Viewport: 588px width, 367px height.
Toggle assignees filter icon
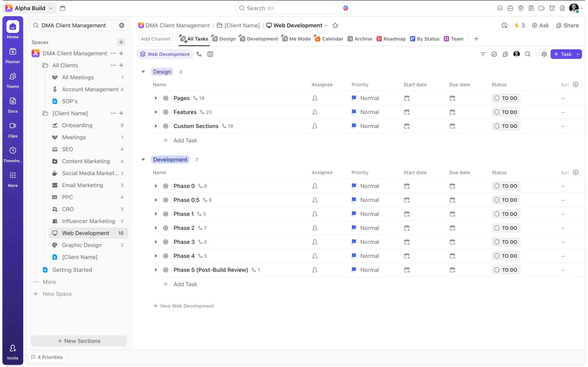click(x=505, y=54)
